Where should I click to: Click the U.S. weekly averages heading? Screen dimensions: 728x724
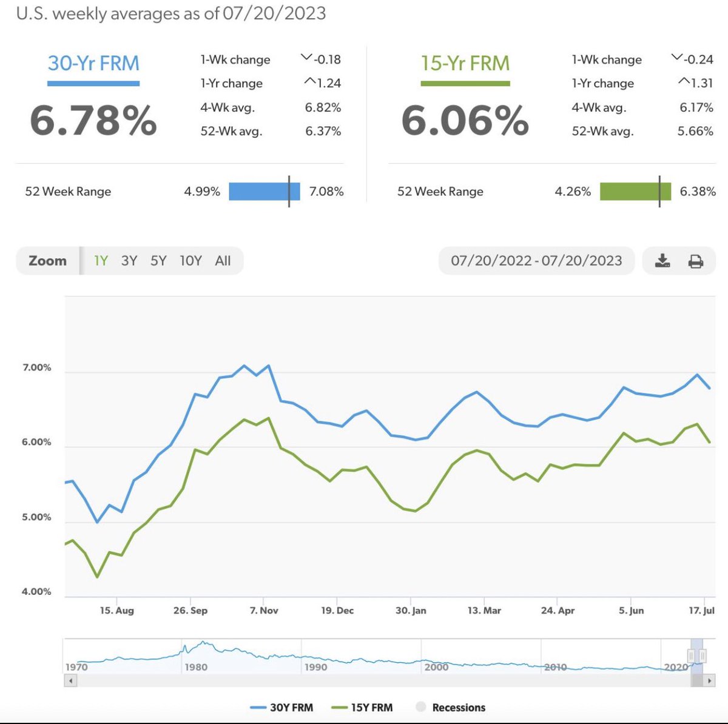pos(171,13)
